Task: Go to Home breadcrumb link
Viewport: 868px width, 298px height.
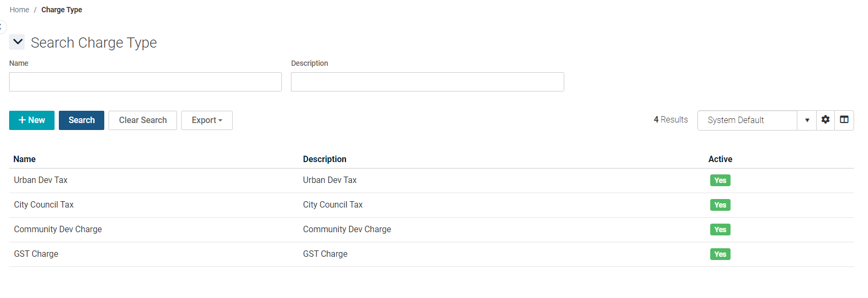Action: (19, 10)
